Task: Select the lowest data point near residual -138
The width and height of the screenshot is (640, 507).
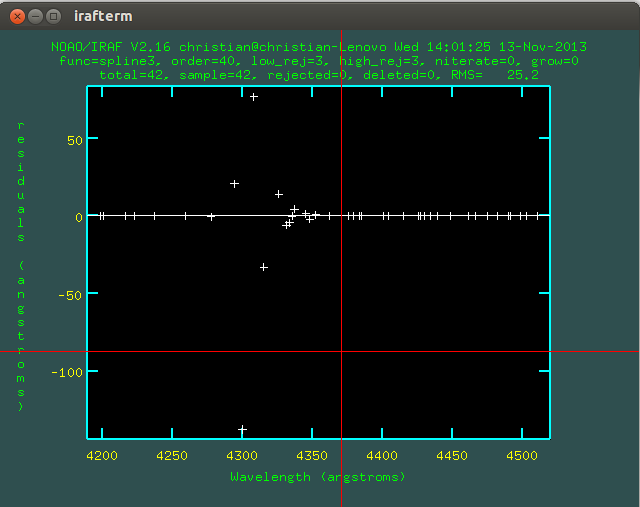Action: (x=242, y=430)
